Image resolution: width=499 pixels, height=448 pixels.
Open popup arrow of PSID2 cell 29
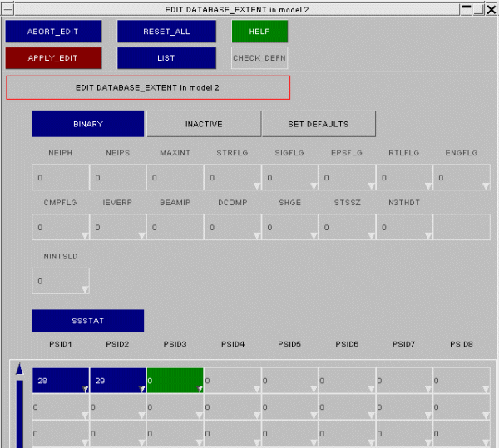point(142,388)
